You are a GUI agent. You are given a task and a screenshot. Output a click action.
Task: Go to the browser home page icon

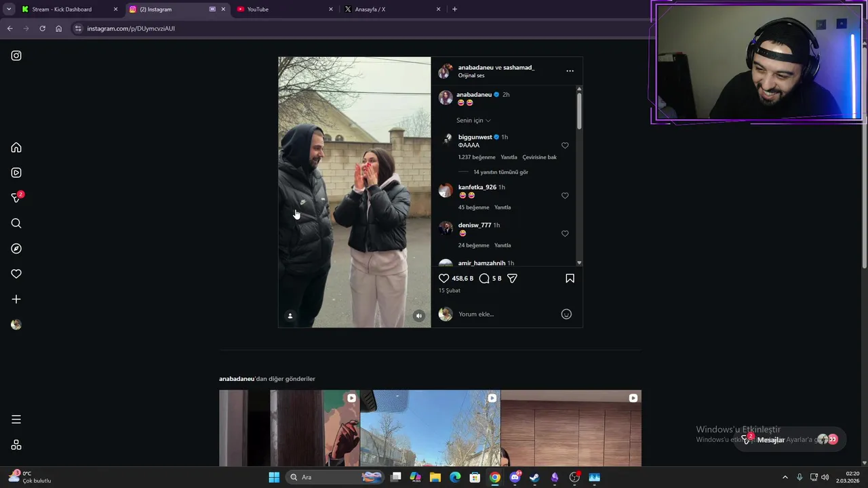[x=59, y=28]
